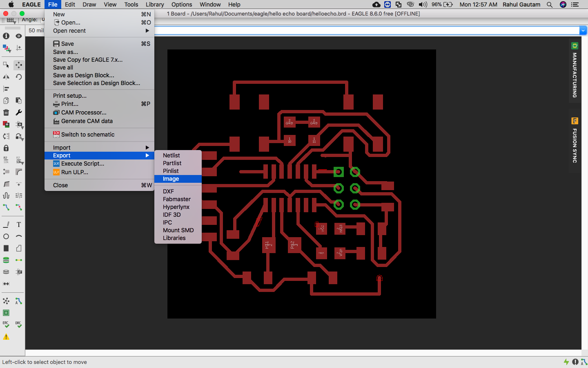Select the Route airwire tool

pyautogui.click(x=6, y=207)
